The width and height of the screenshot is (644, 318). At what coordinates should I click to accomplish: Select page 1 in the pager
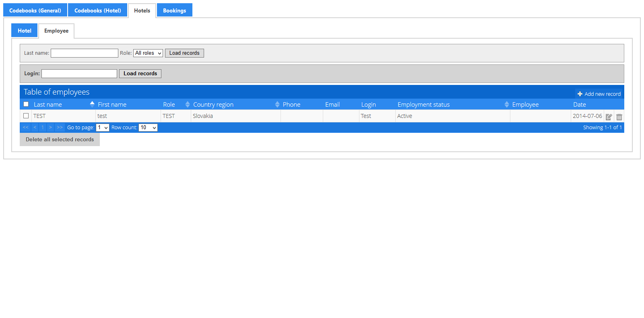[43, 127]
